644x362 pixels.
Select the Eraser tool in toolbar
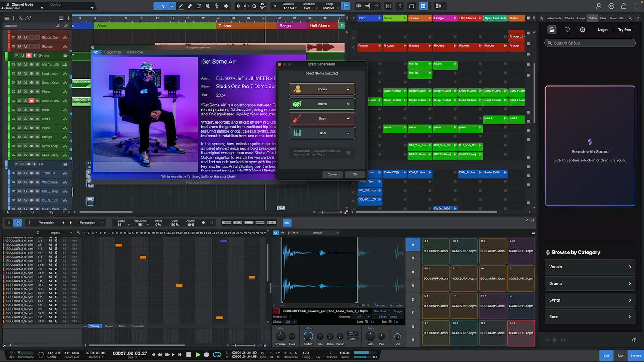click(190, 6)
